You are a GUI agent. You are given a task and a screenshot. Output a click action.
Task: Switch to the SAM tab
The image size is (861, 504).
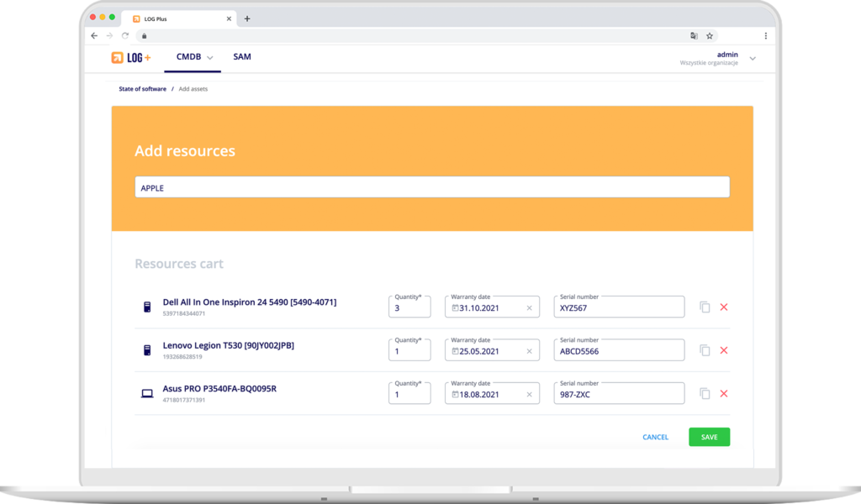click(x=242, y=57)
